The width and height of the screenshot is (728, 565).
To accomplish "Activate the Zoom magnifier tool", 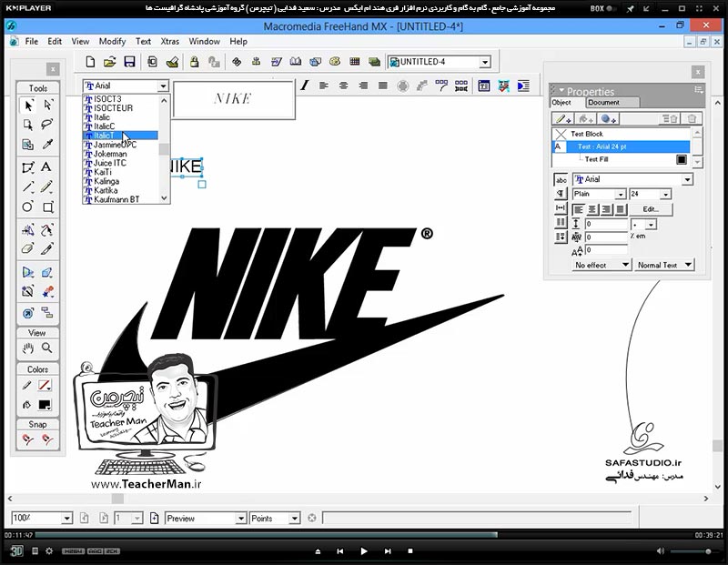I will click(x=47, y=348).
